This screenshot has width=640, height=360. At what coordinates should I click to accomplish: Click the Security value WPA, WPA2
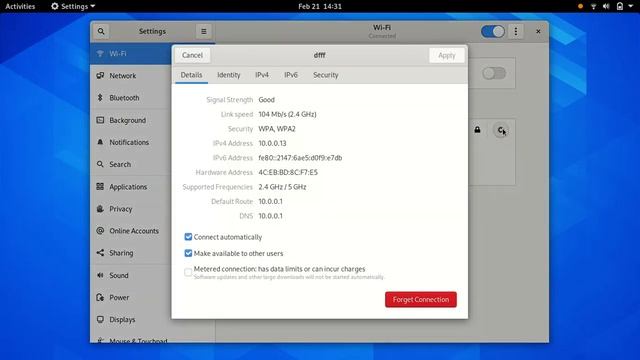click(277, 129)
